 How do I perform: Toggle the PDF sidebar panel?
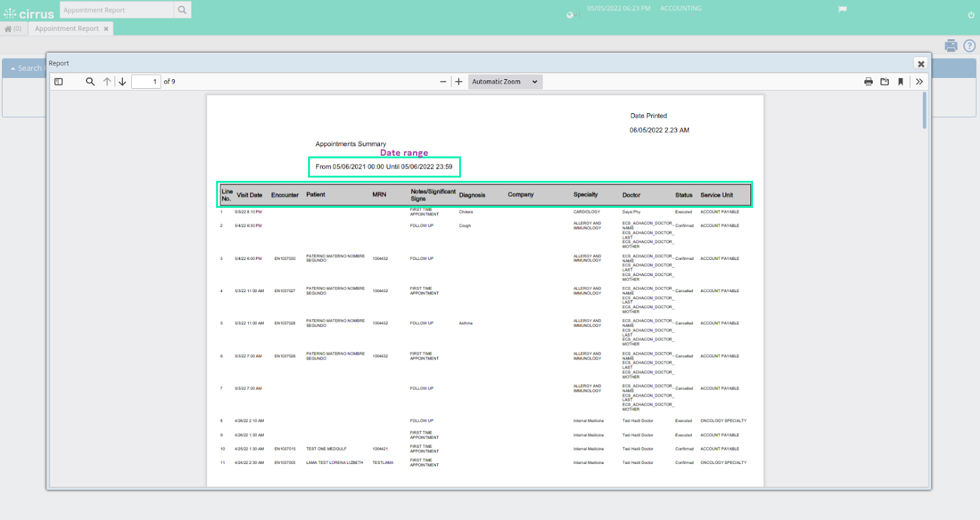point(59,81)
